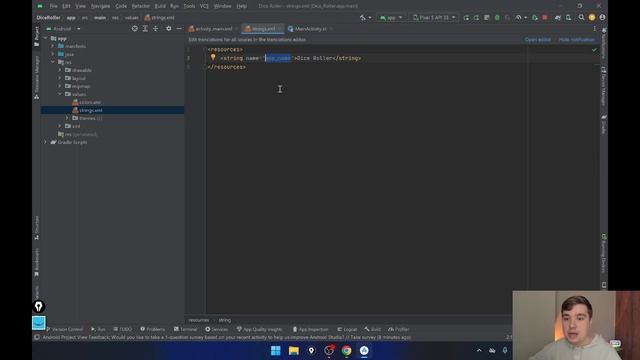Click the Expand All icon in Project panel
Screen dimensions: 640x360
click(145, 29)
